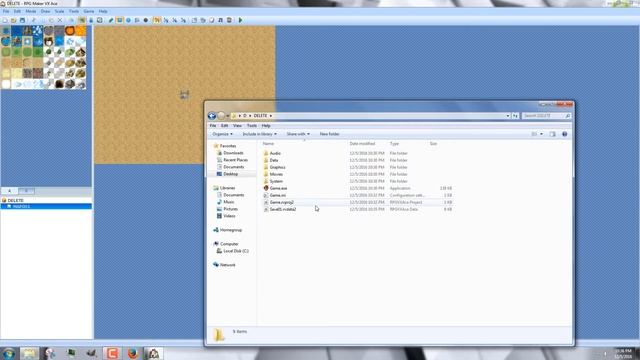Select DELETE project root in map tree
The height and width of the screenshot is (360, 640).
[x=16, y=200]
